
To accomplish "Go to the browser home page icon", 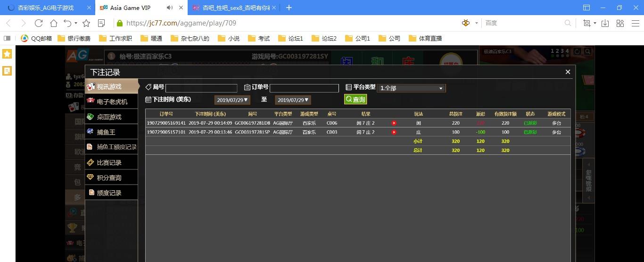I will [x=54, y=23].
